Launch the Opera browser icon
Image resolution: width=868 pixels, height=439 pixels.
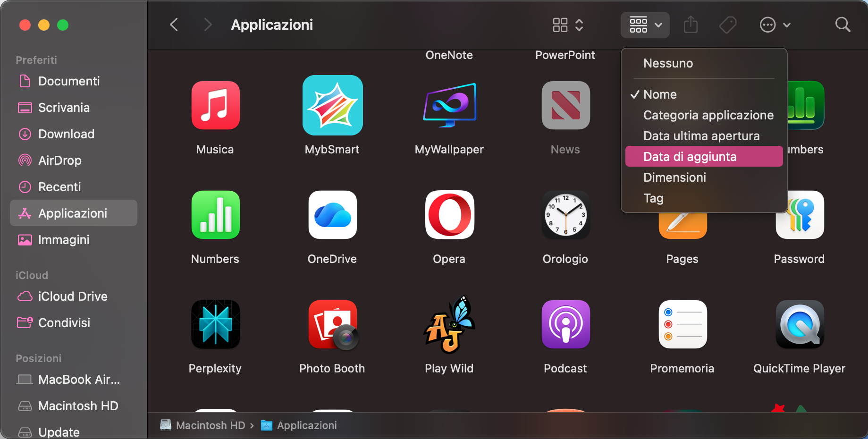(x=449, y=215)
